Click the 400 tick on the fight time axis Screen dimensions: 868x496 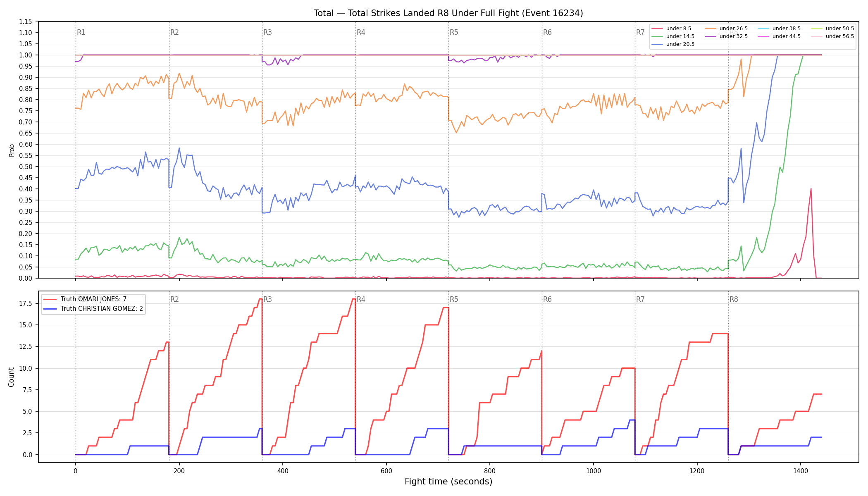283,470
